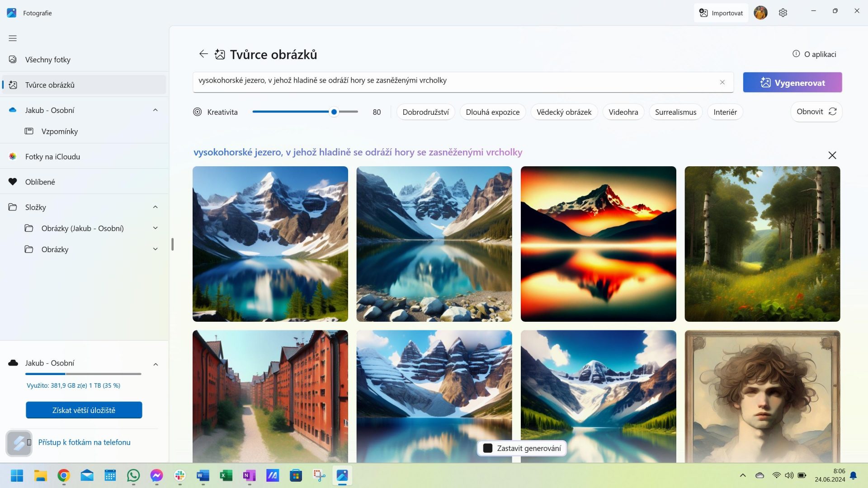
Task: Click Zastavit generování to stop generation
Action: pos(522,448)
